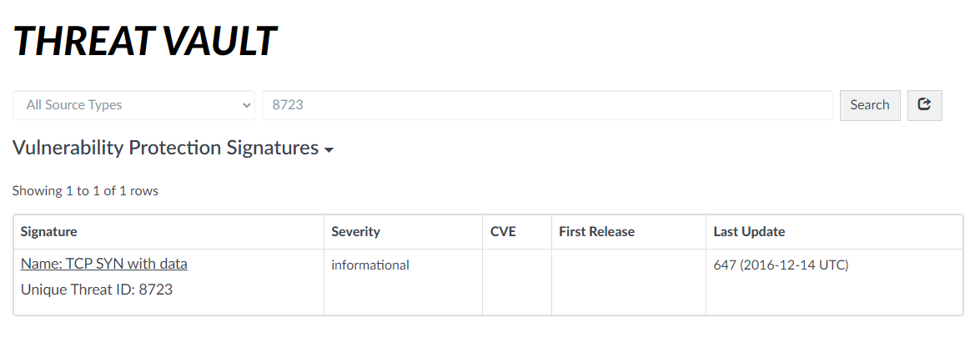This screenshot has width=980, height=338.
Task: Click the 'Showing 1 to 1 of 1 rows' text
Action: 85,191
